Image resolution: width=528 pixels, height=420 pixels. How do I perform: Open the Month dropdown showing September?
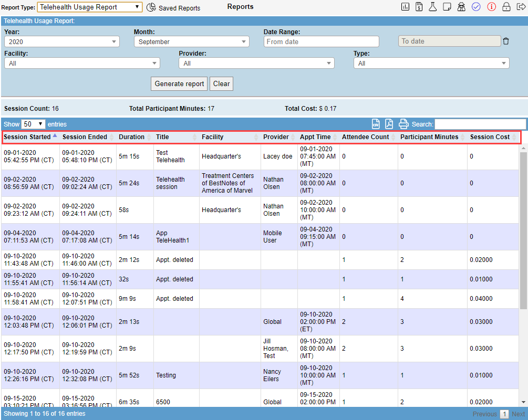point(192,41)
